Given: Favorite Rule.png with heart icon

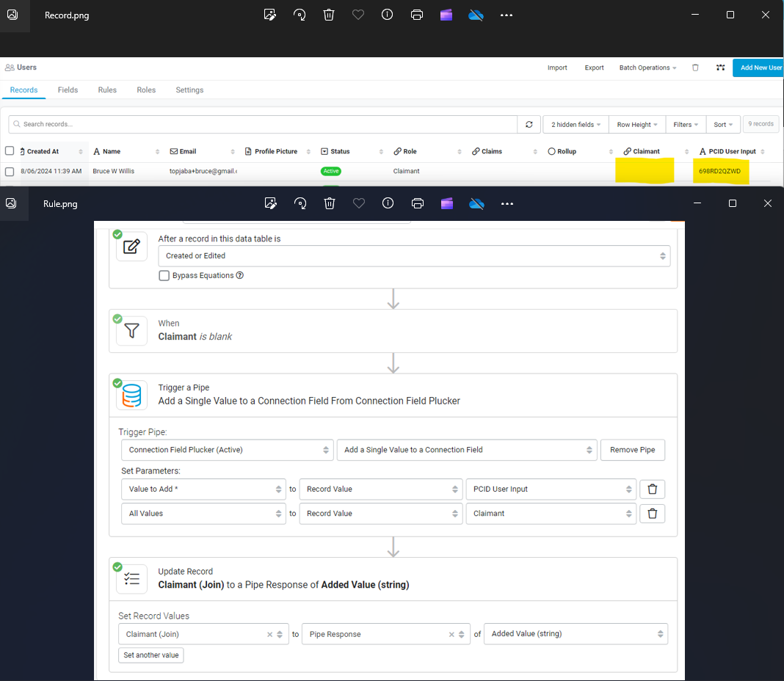Looking at the screenshot, I should pyautogui.click(x=359, y=203).
